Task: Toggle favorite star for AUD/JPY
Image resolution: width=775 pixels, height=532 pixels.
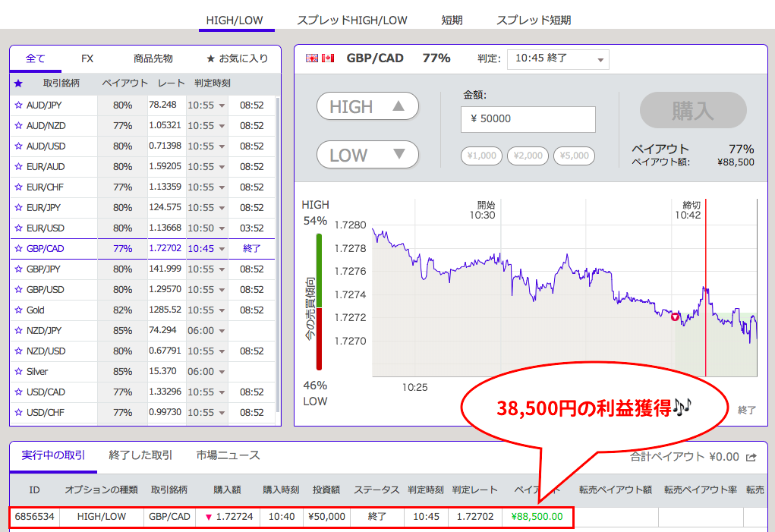Action: 18,105
